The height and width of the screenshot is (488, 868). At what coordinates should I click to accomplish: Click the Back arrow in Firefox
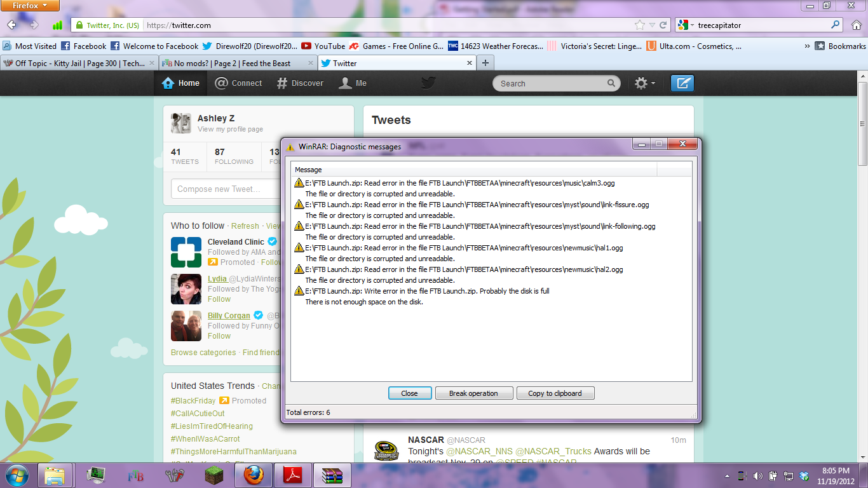tap(12, 25)
